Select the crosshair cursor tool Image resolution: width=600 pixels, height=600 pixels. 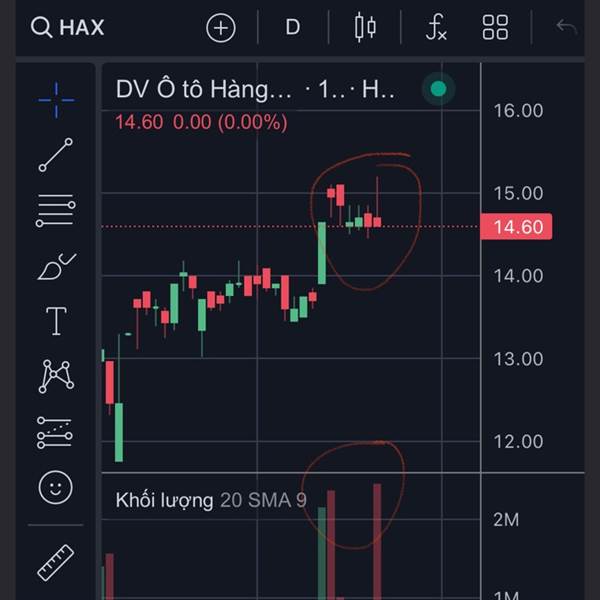56,100
